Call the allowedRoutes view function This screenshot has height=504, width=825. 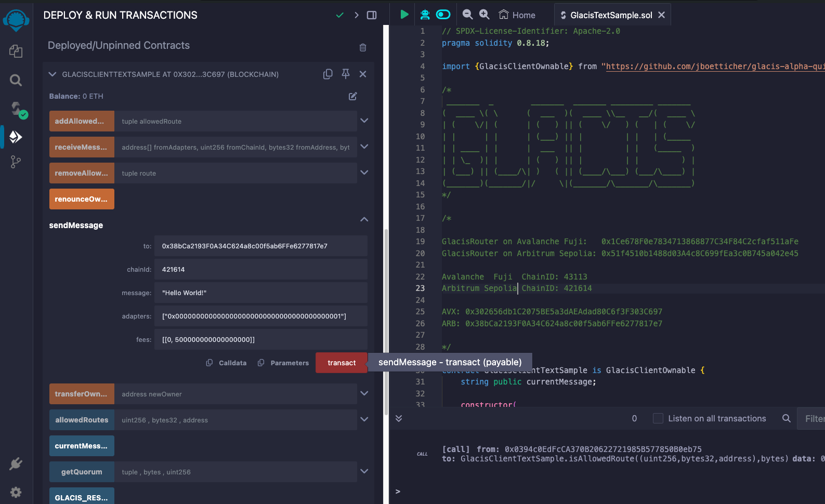coord(82,420)
